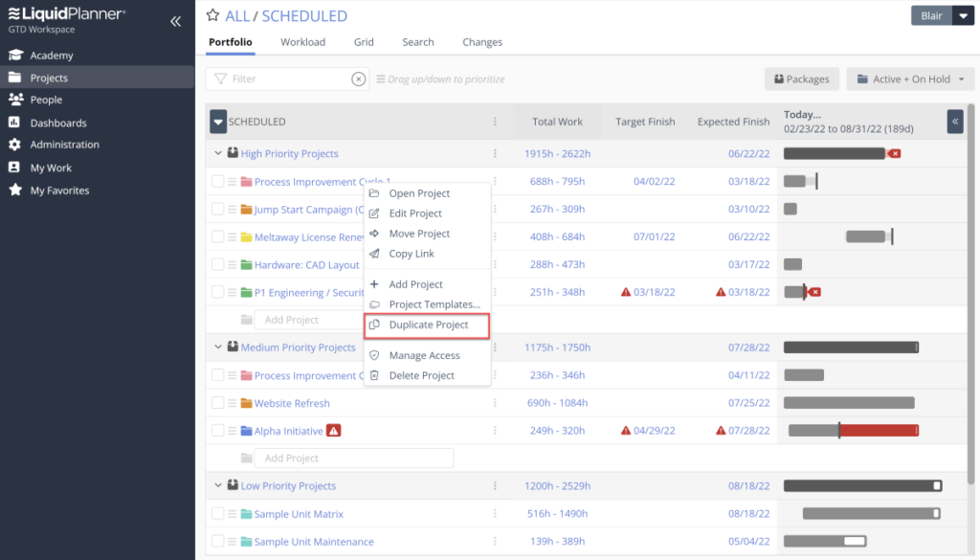The width and height of the screenshot is (980, 560).
Task: Clear the Filter field with X icon
Action: 358,78
